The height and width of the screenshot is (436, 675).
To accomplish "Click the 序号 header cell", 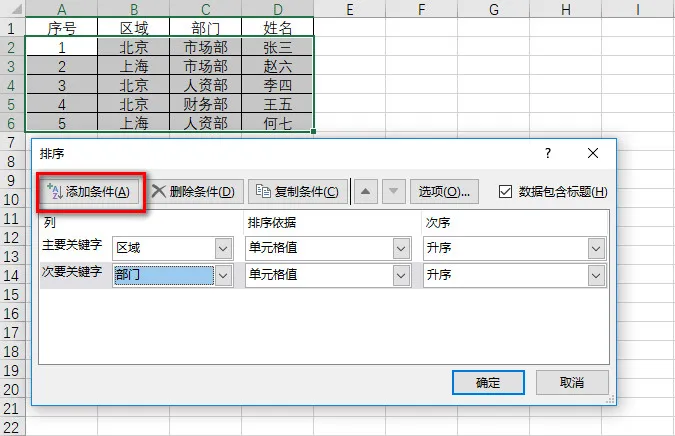I will pos(62,28).
